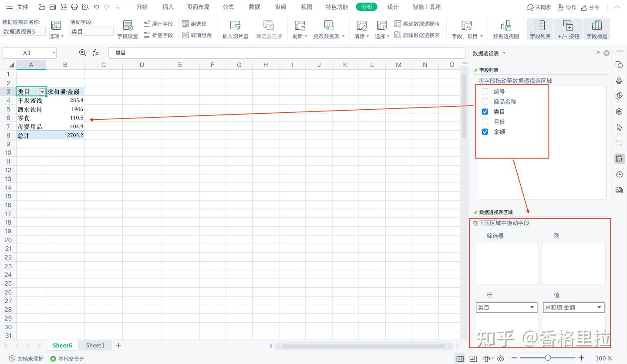The height and width of the screenshot is (364, 627).
Task: Pin or pop out the pivot table pane
Action: click(x=597, y=53)
